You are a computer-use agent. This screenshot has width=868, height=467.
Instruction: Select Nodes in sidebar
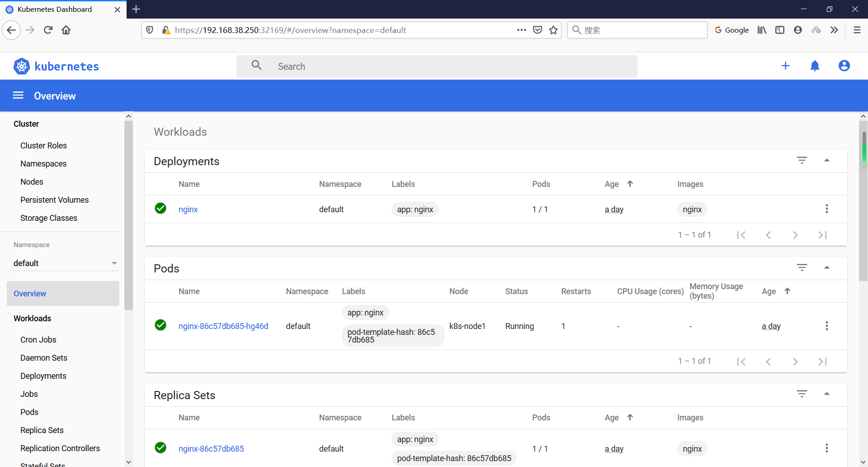tap(32, 181)
